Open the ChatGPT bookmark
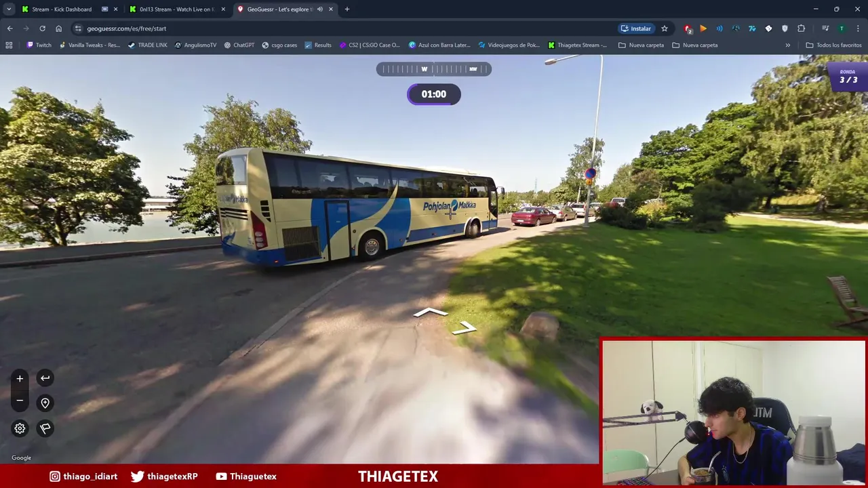Screen dimensions: 868x488 click(239, 45)
